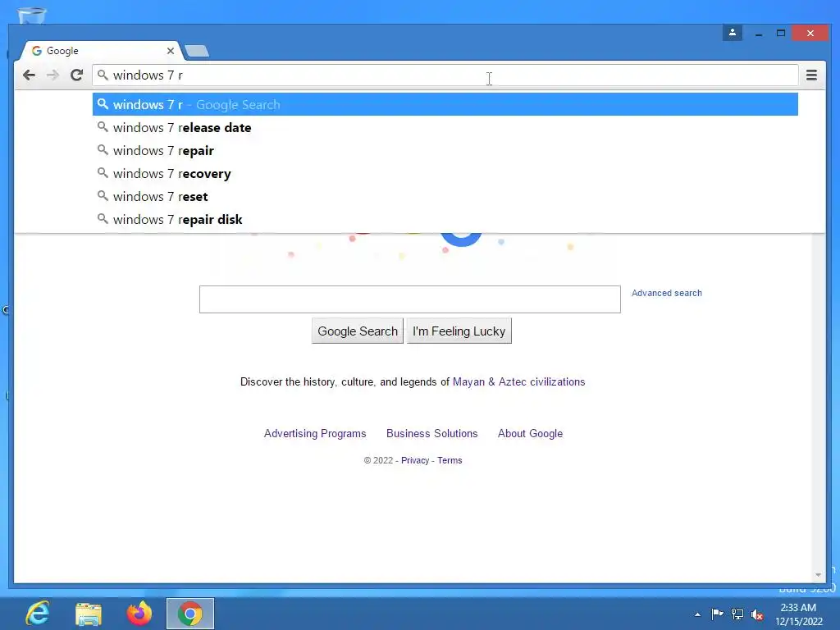840x630 pixels.
Task: Open File Explorer from the taskbar
Action: [x=89, y=614]
